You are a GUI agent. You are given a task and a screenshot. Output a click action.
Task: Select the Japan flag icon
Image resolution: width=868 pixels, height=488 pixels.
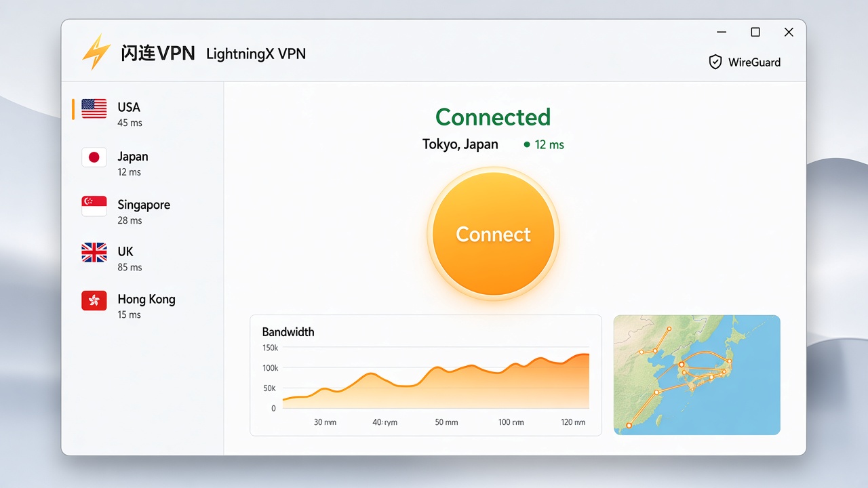[94, 157]
